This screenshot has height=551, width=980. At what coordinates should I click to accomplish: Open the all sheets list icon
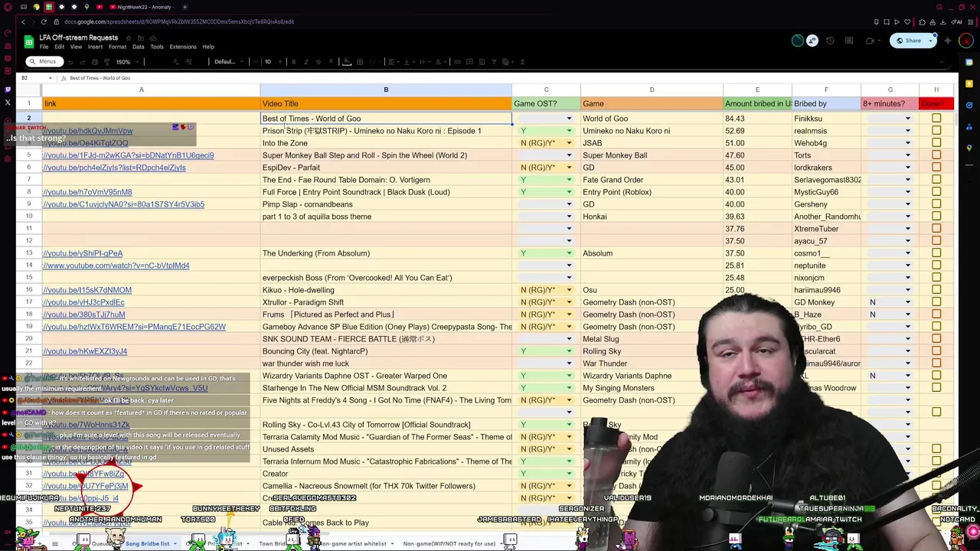[55, 543]
